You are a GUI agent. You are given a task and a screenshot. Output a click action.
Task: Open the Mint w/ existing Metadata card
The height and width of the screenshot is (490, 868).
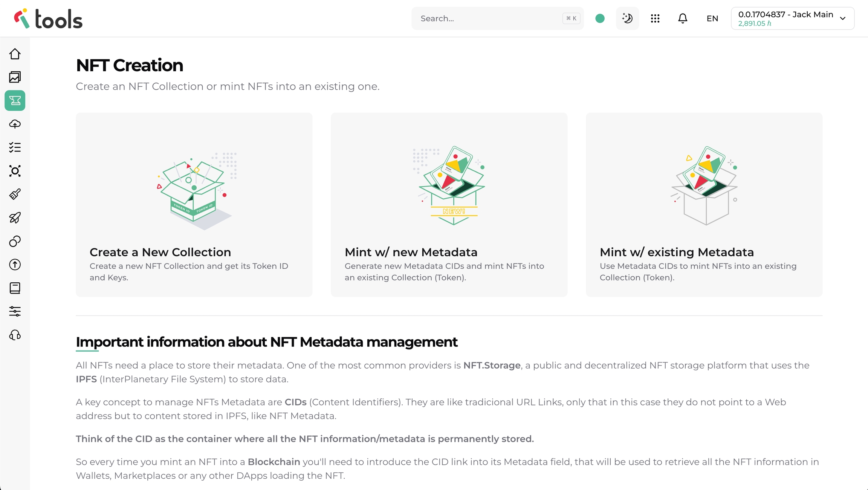(704, 205)
